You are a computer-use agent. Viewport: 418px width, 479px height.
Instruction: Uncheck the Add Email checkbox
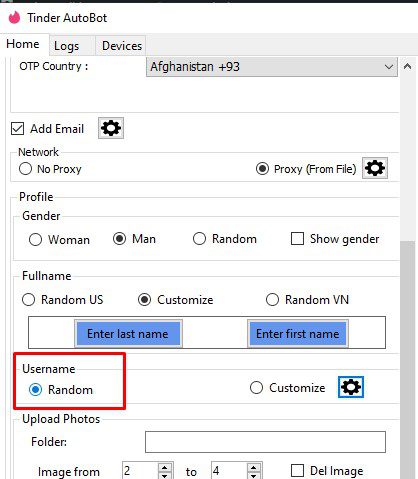tap(18, 128)
